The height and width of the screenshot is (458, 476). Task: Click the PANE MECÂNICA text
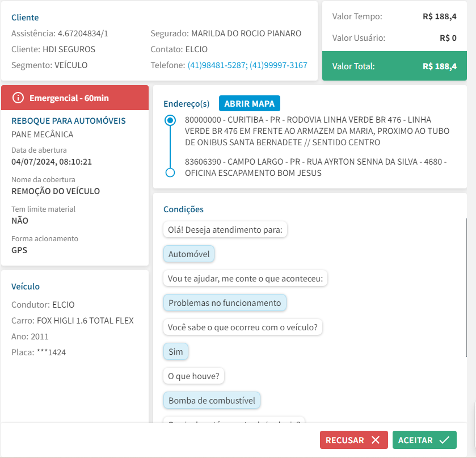tap(42, 135)
